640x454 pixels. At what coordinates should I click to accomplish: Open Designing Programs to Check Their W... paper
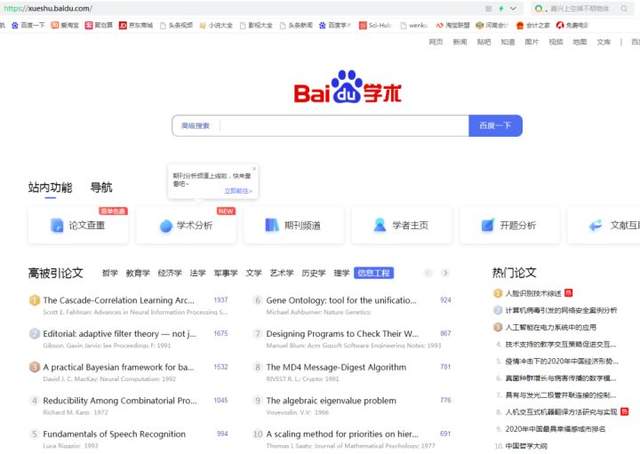(x=342, y=334)
